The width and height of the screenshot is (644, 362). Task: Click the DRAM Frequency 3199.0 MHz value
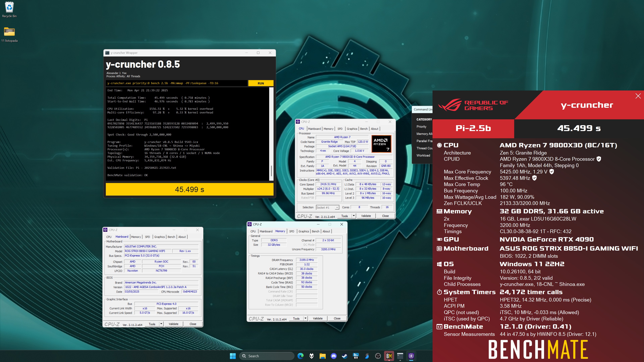point(307,260)
